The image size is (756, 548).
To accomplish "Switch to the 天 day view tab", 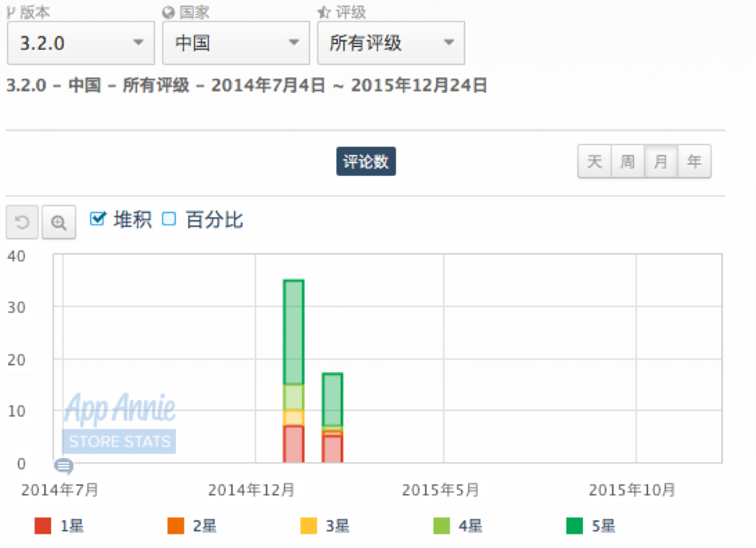I will tap(595, 161).
